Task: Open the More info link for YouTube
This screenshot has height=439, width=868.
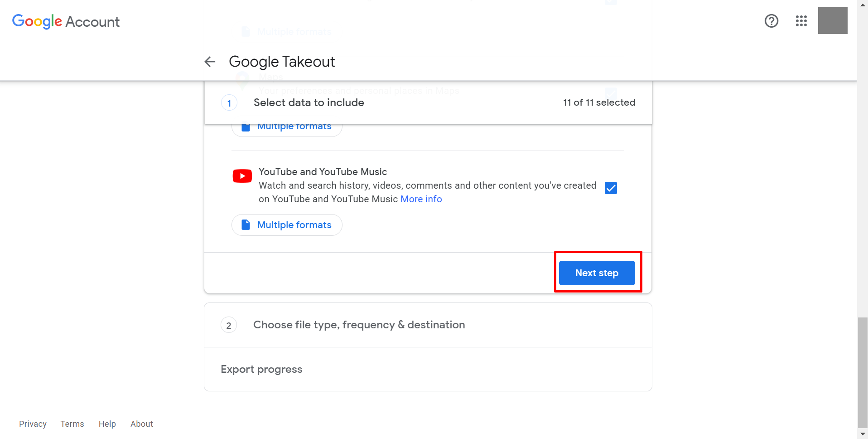Action: (421, 199)
